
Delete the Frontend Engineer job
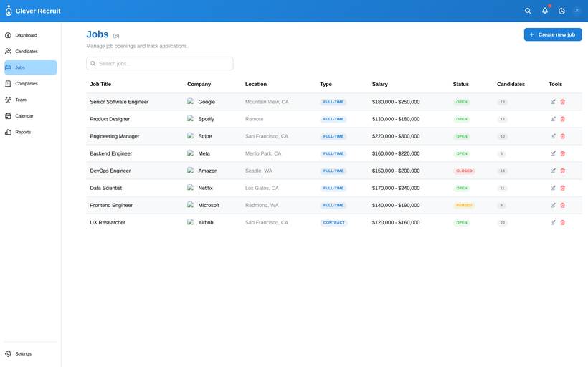[x=562, y=205]
